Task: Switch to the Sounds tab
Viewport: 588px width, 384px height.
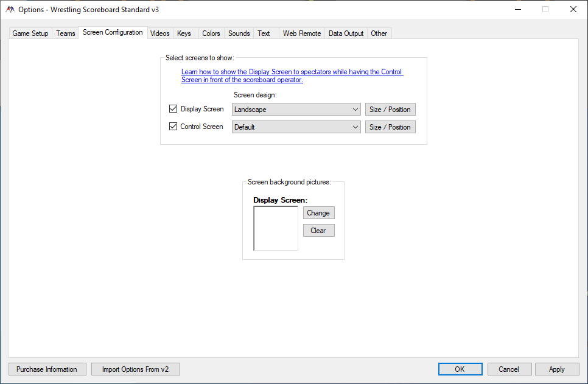Action: coord(239,33)
